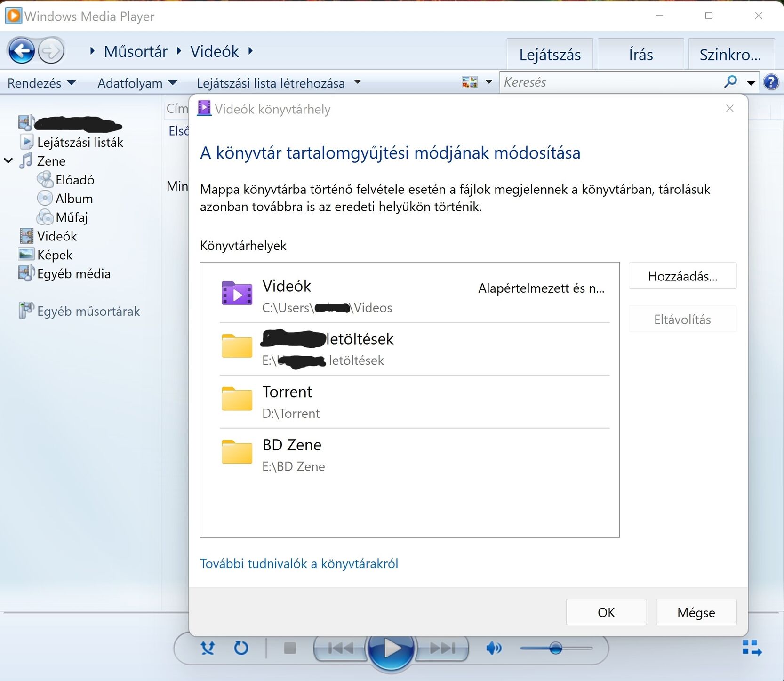The height and width of the screenshot is (681, 784).
Task: Stop playback with the square button
Action: 290,648
